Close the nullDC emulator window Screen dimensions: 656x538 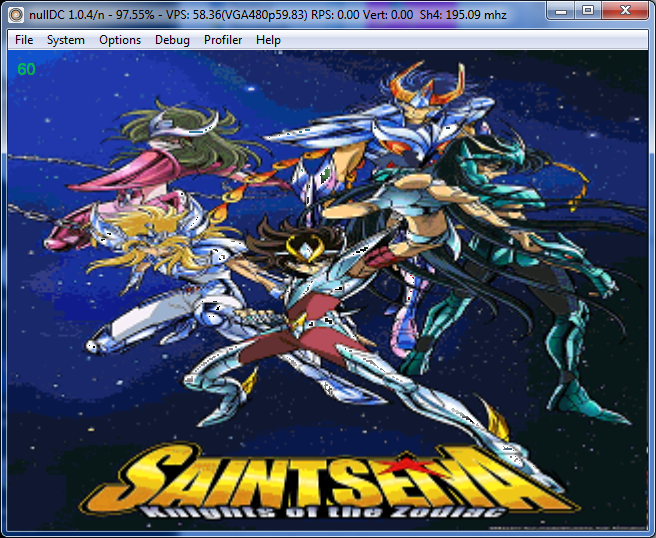pos(625,11)
